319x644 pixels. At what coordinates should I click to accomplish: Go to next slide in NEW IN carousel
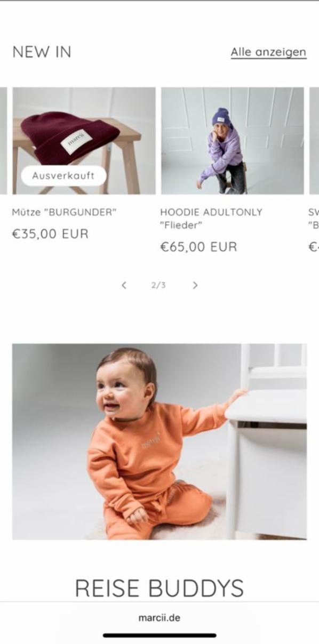point(195,285)
